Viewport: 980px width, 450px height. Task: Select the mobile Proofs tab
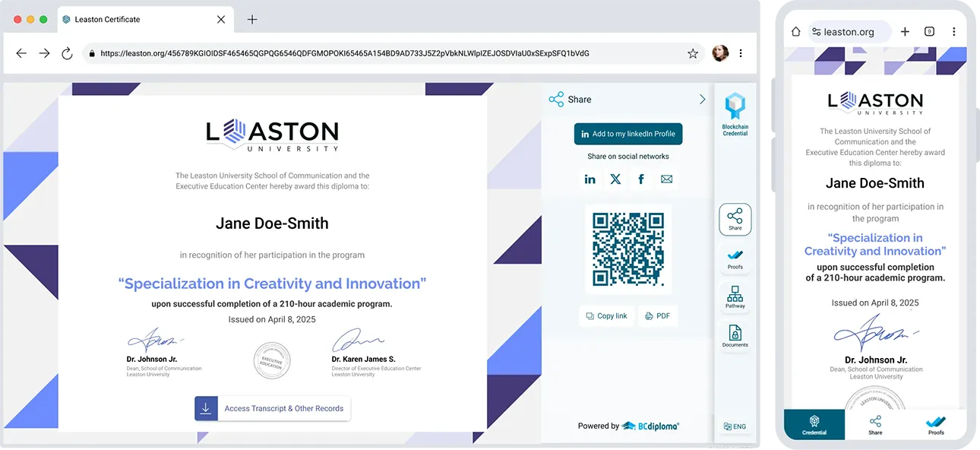pyautogui.click(x=936, y=425)
